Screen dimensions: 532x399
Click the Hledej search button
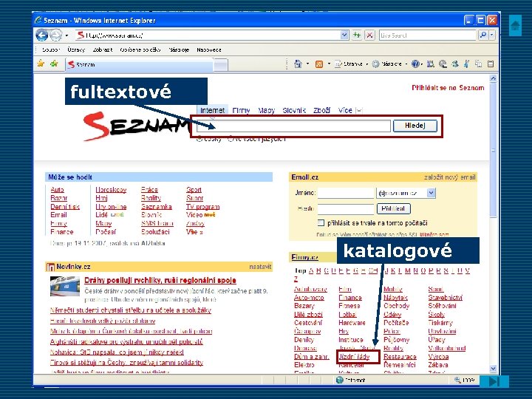click(x=415, y=126)
